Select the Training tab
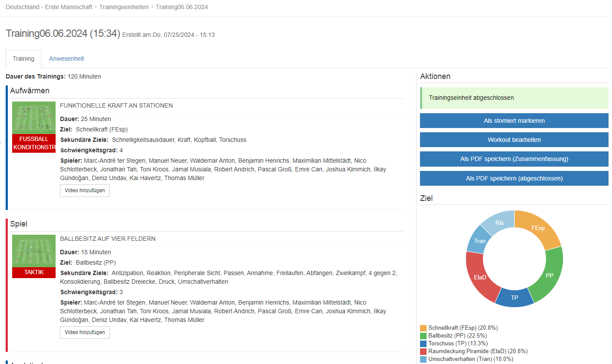 [x=23, y=59]
